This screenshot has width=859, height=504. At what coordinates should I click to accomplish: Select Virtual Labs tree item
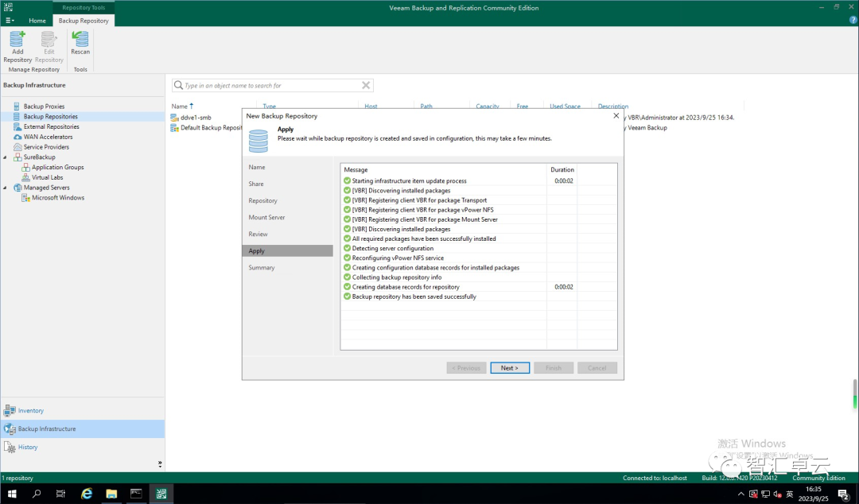[47, 177]
